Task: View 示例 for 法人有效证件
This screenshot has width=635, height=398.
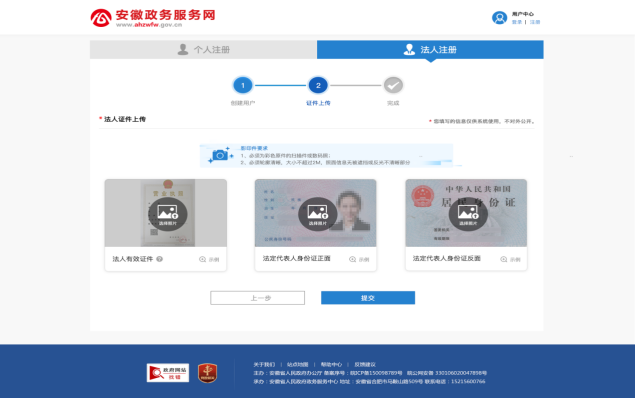Action: click(209, 260)
